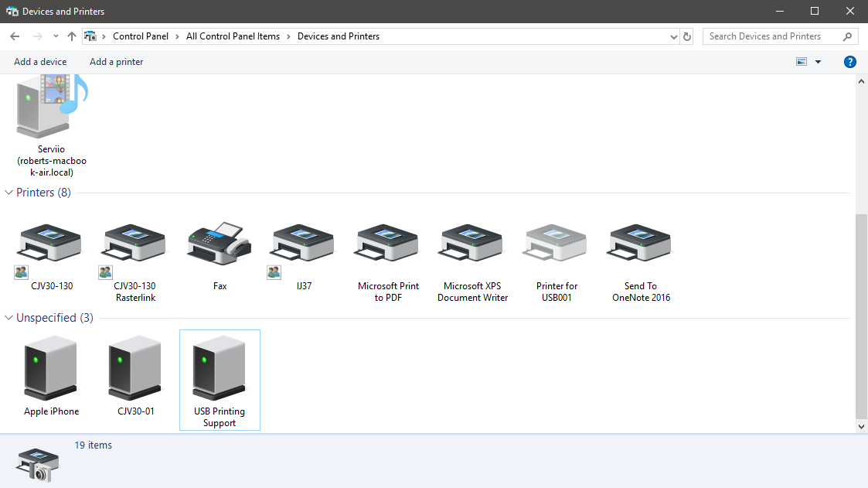Click Devices and Printers breadcrumb
868x488 pixels.
pyautogui.click(x=339, y=36)
